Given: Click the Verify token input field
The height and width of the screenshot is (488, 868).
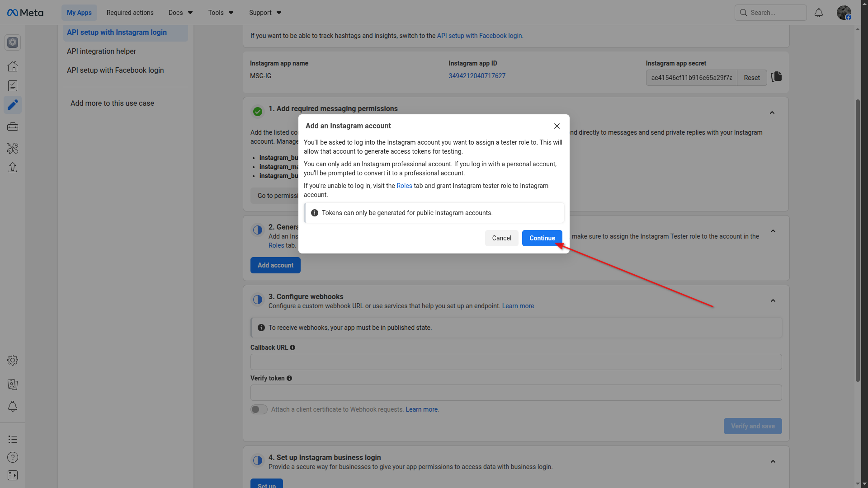Looking at the screenshot, I should (x=515, y=393).
